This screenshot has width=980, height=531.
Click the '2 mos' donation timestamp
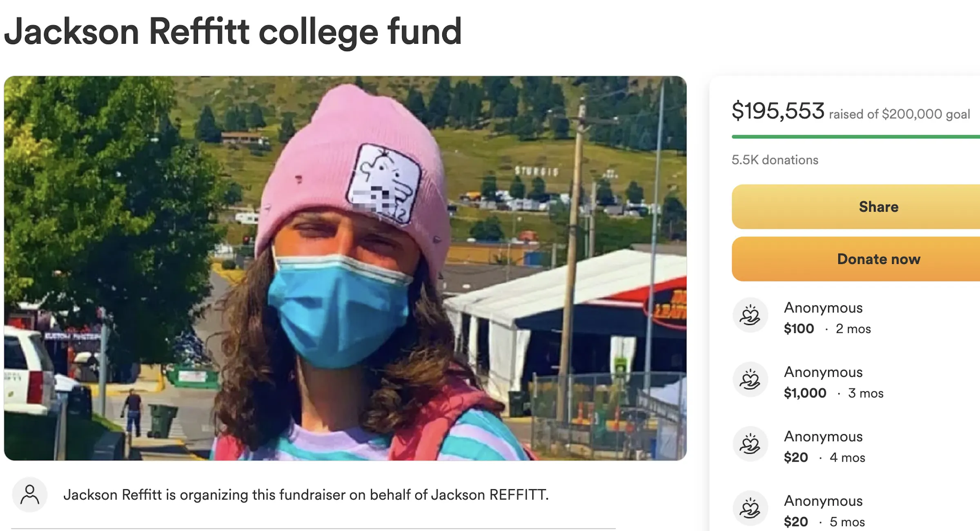point(853,329)
